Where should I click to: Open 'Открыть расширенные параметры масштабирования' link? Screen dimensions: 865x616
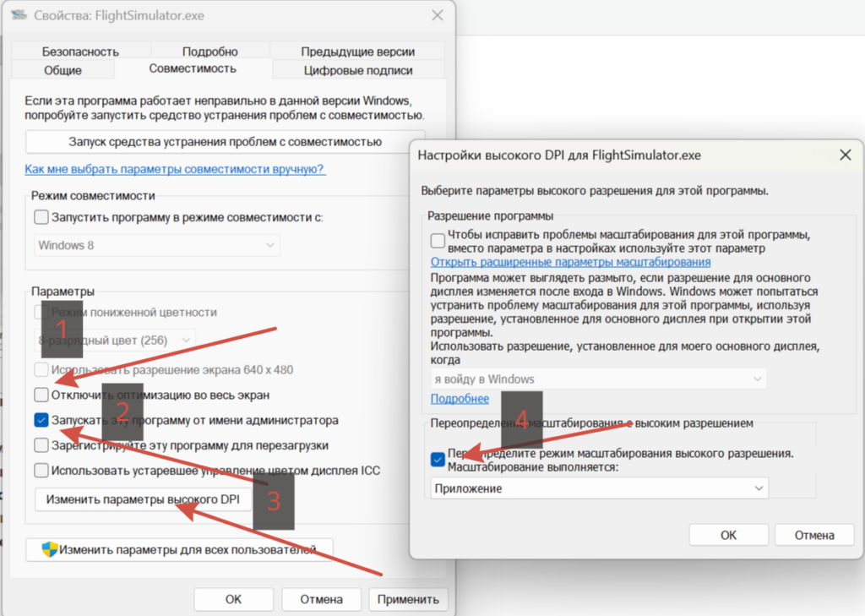pos(570,262)
